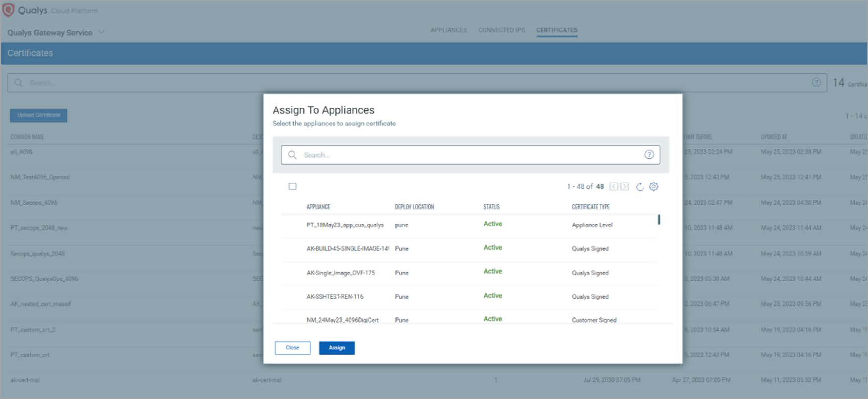Image resolution: width=868 pixels, height=399 pixels.
Task: Click the Customer Signed certificate type cell
Action: tap(594, 320)
